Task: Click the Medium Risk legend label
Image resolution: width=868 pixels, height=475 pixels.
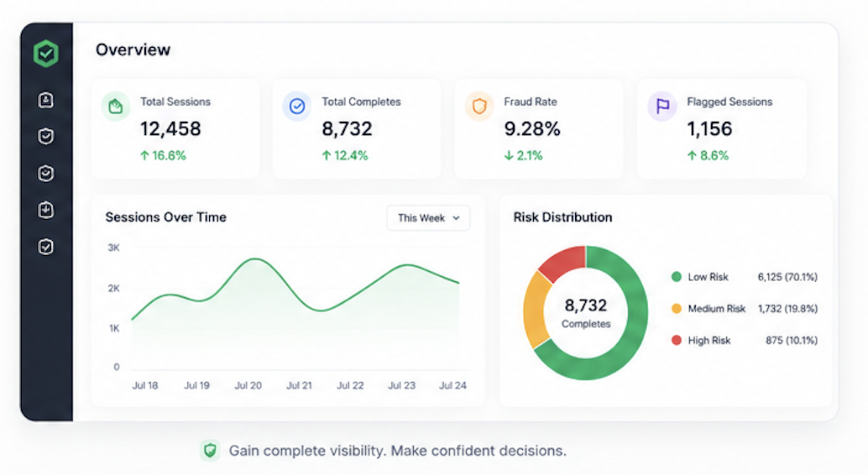Action: click(x=716, y=308)
